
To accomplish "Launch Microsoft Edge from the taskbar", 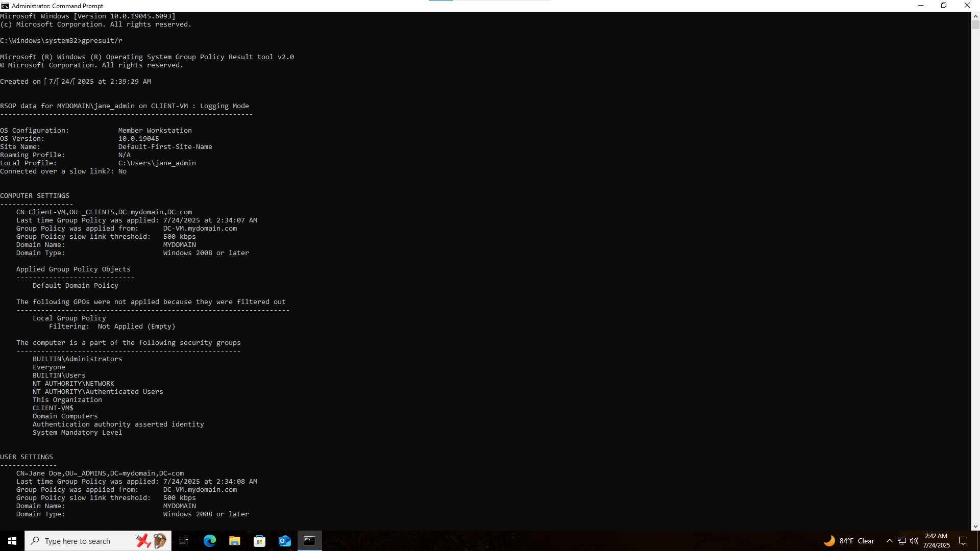I will pyautogui.click(x=210, y=541).
